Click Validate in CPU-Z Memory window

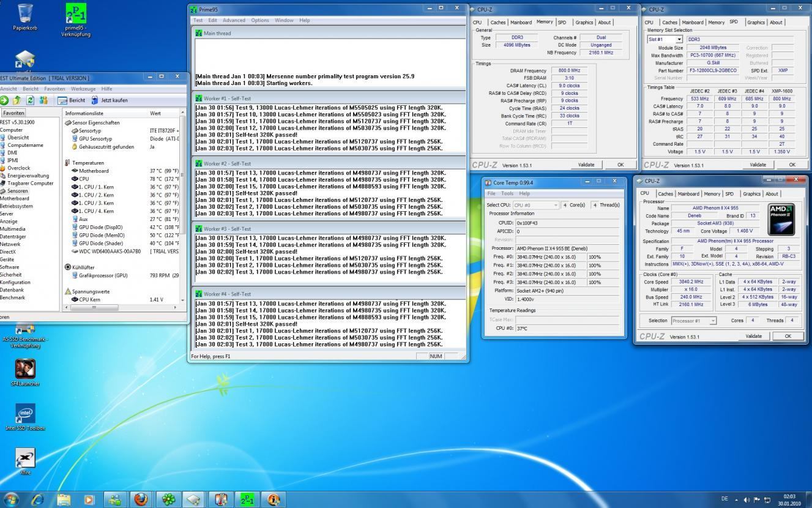[586, 165]
